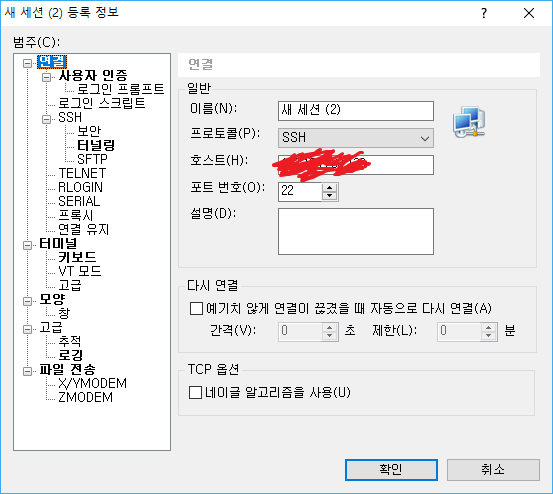Increase the reconnect interval (간격) up arrow

(x=330, y=327)
